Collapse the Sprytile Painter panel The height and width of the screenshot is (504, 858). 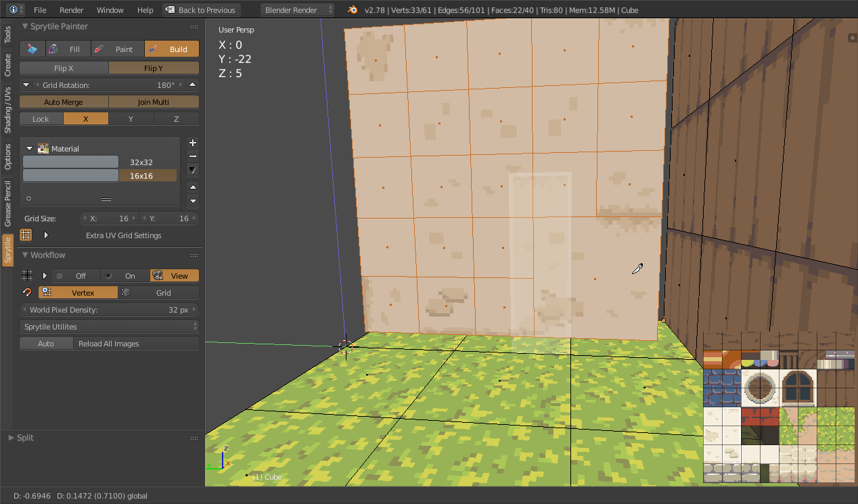click(26, 26)
